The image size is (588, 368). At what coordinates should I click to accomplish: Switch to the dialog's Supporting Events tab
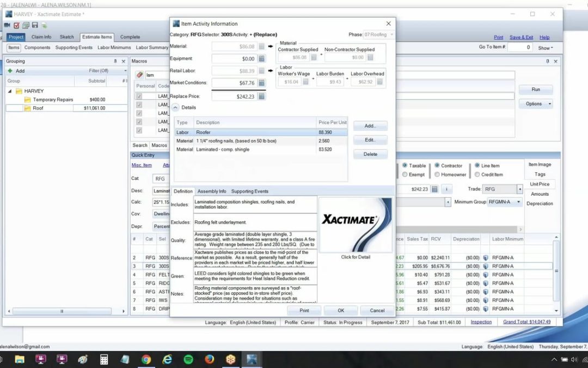pos(250,191)
